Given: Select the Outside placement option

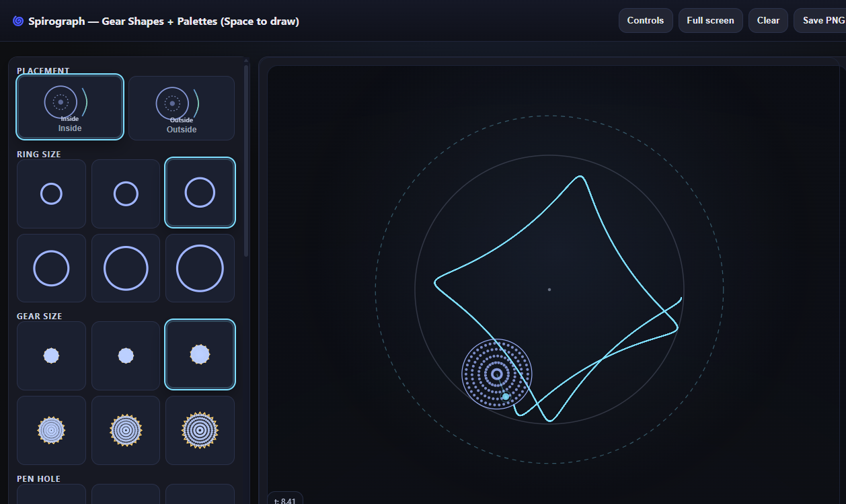Looking at the screenshot, I should pyautogui.click(x=182, y=108).
